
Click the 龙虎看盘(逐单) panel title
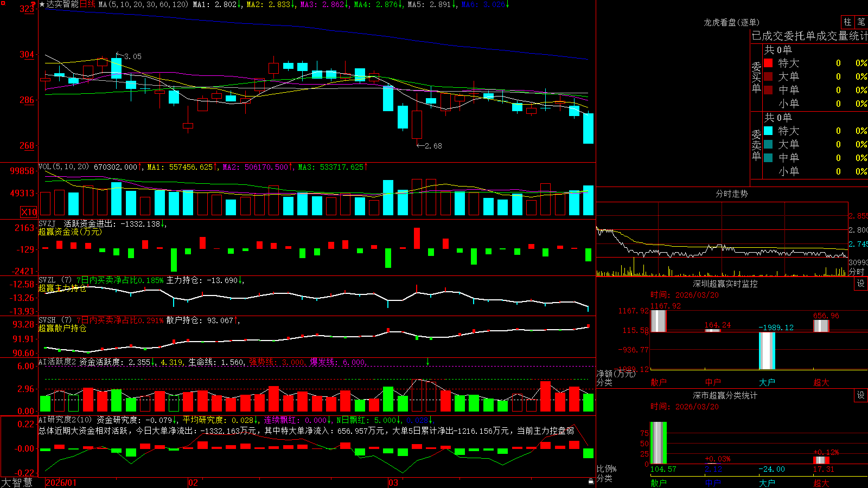tap(731, 22)
